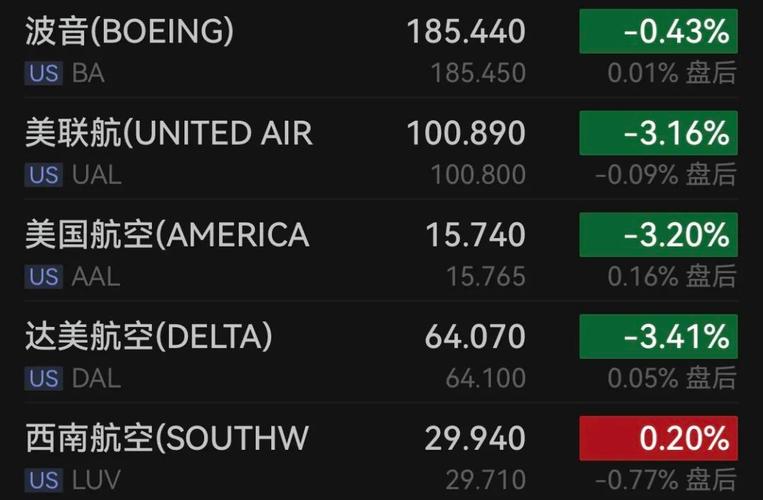
Task: Click the 0.16% 盘后 after-hours label
Action: pos(672,277)
